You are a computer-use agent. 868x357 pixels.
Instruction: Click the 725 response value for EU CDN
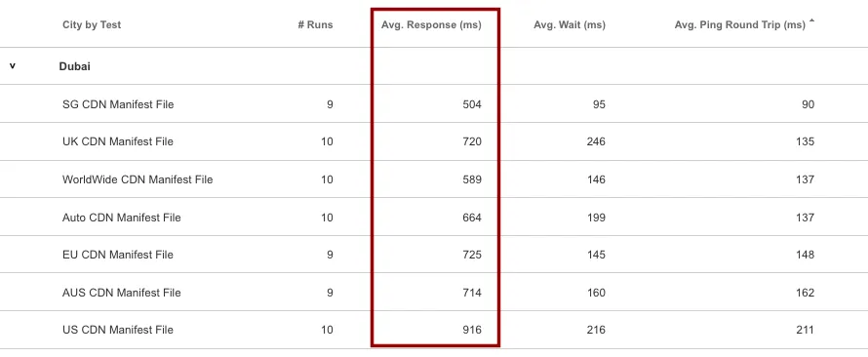click(x=472, y=255)
